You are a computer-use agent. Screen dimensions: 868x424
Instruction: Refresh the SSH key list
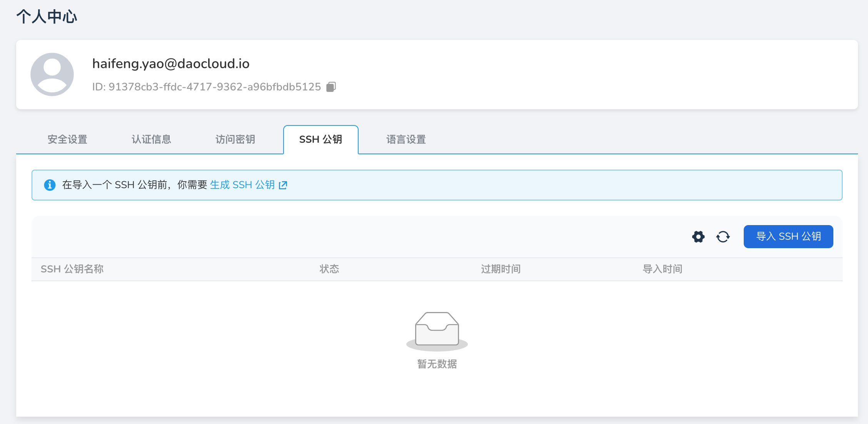coord(723,237)
